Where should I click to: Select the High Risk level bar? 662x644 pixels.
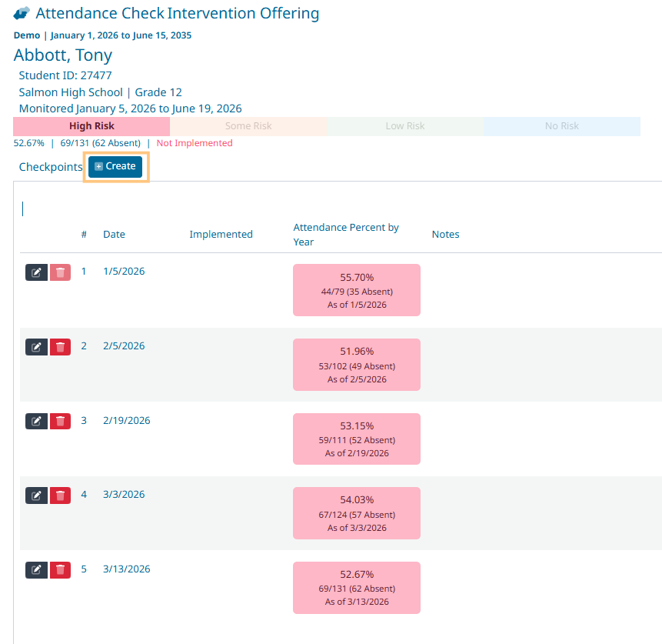91,126
